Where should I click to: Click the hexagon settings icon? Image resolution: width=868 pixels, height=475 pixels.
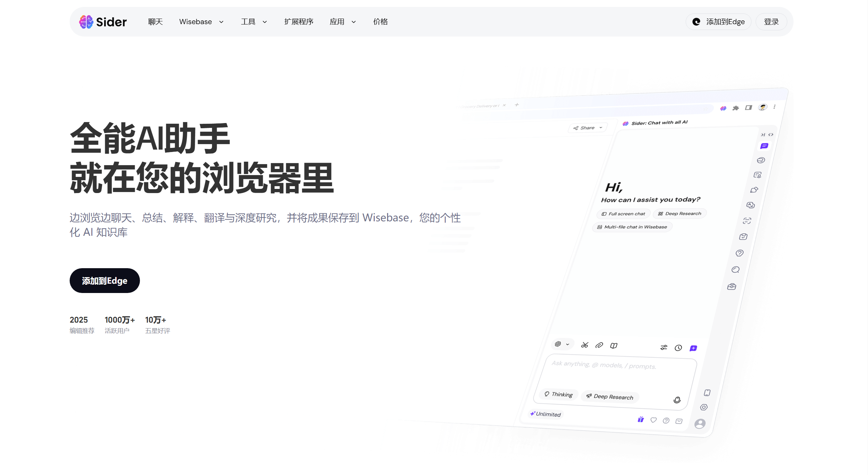click(x=704, y=407)
